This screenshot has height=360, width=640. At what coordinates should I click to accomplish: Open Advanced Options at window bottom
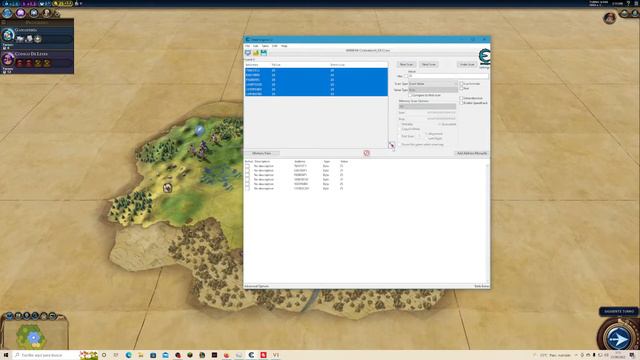point(257,286)
